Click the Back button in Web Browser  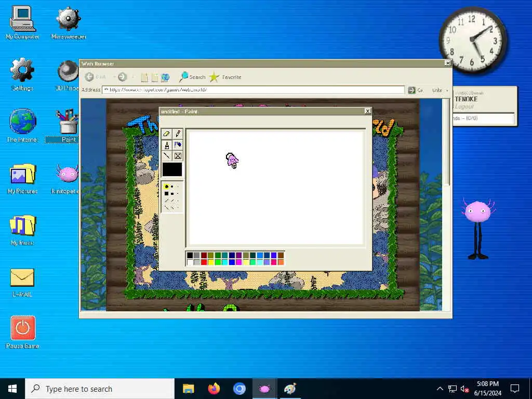tap(96, 77)
